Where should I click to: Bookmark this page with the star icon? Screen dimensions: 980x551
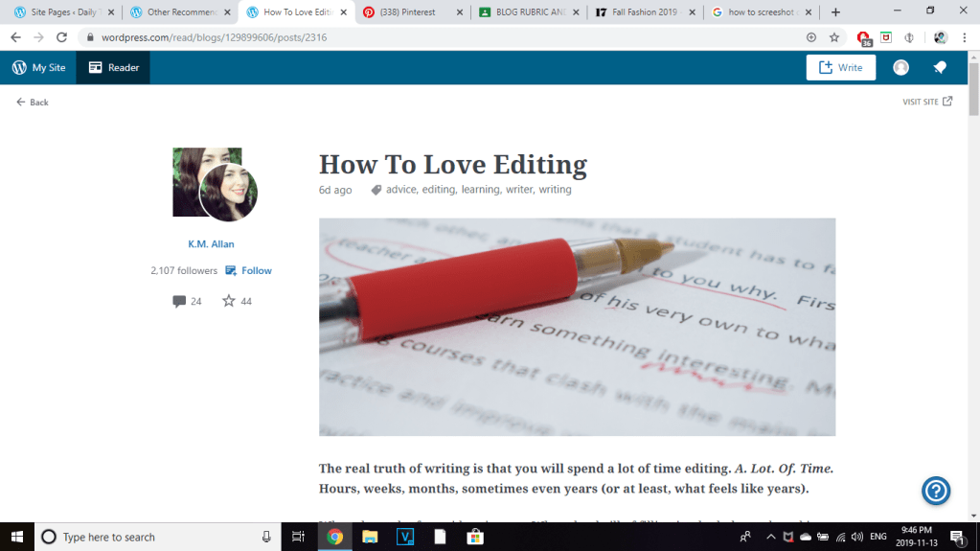[834, 37]
